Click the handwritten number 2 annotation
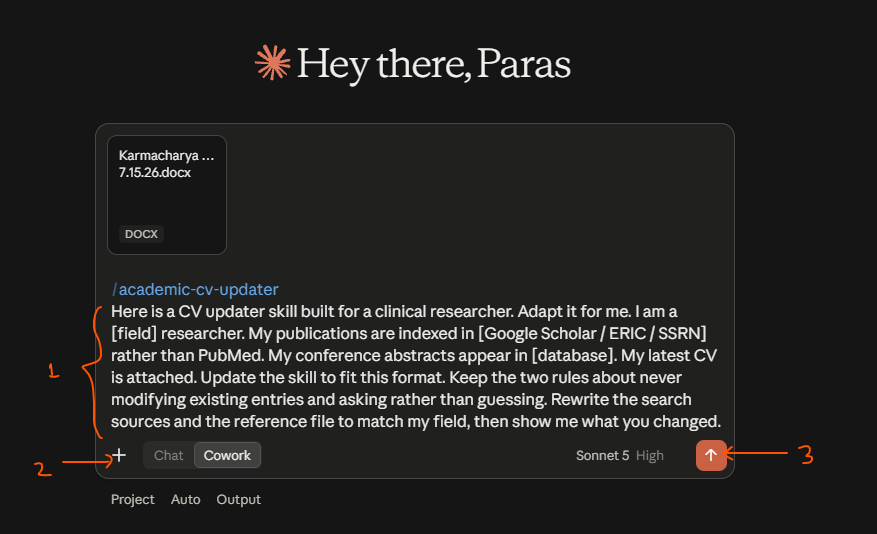Image resolution: width=877 pixels, height=534 pixels. [43, 469]
